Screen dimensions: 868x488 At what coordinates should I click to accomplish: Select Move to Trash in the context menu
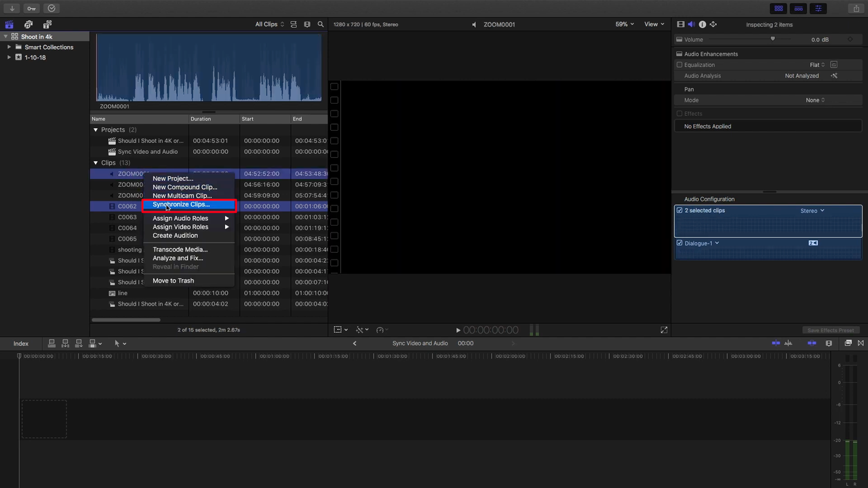tap(173, 281)
